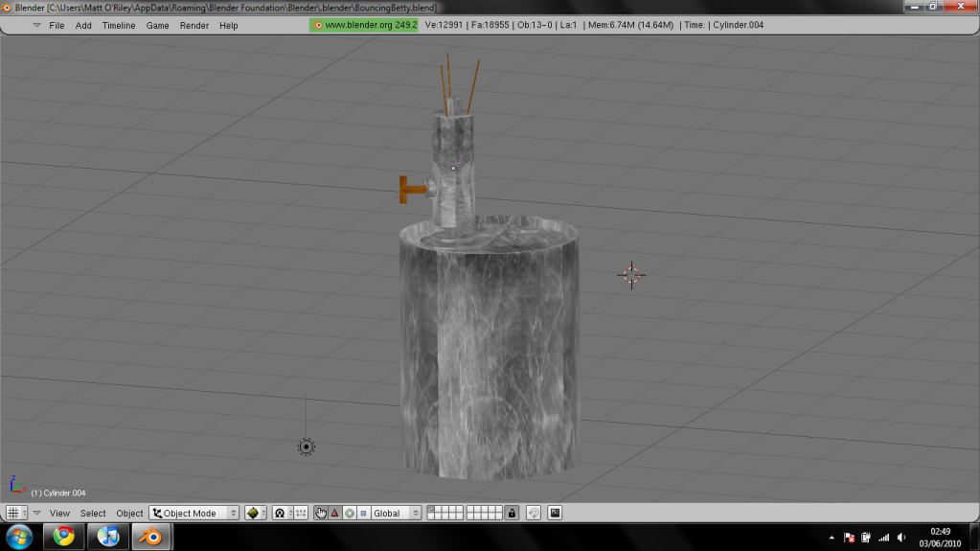Select the scale manipulator square icon
Viewport: 980px width, 551px height.
click(x=363, y=513)
